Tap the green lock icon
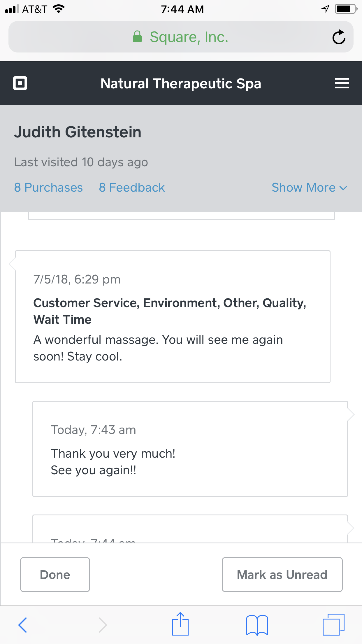362x644 pixels. click(x=137, y=37)
